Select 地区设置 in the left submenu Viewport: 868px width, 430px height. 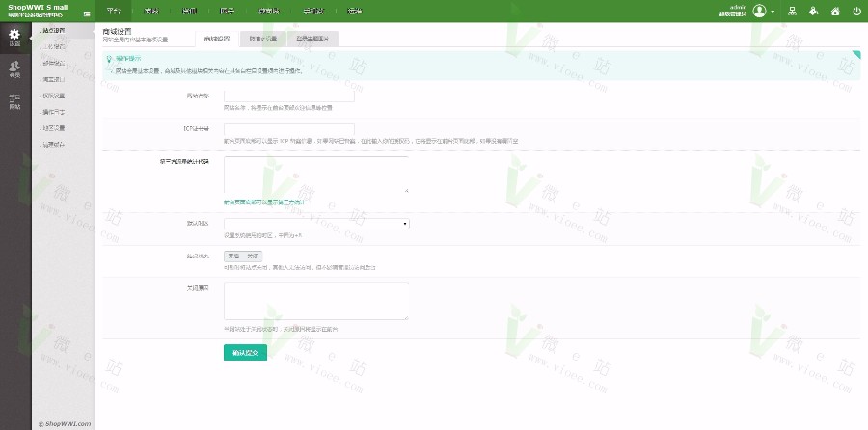pos(54,128)
